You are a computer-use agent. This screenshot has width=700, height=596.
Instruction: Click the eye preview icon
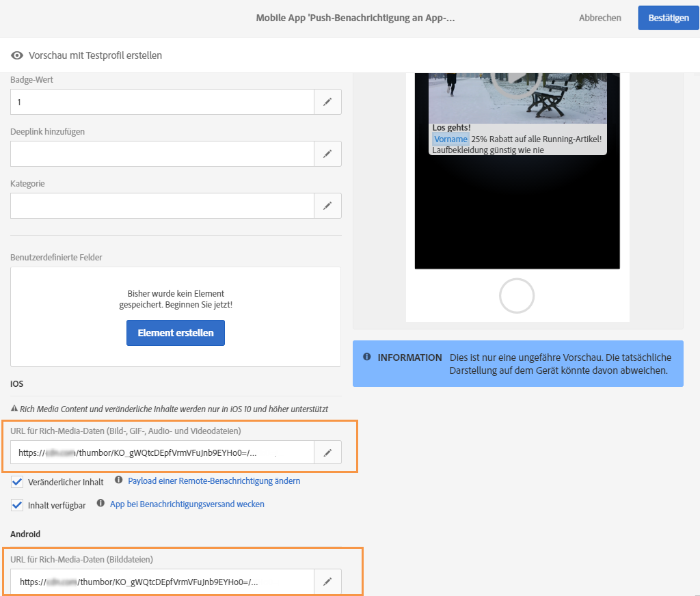click(17, 55)
